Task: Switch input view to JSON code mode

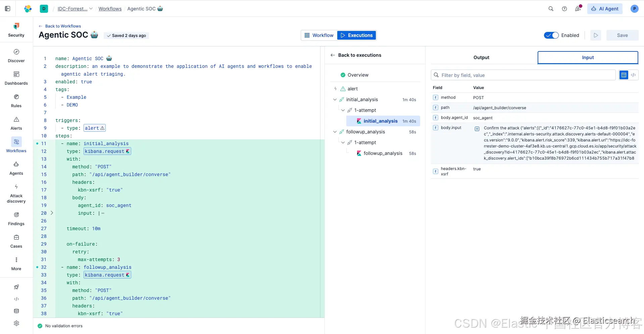Action: coord(633,75)
